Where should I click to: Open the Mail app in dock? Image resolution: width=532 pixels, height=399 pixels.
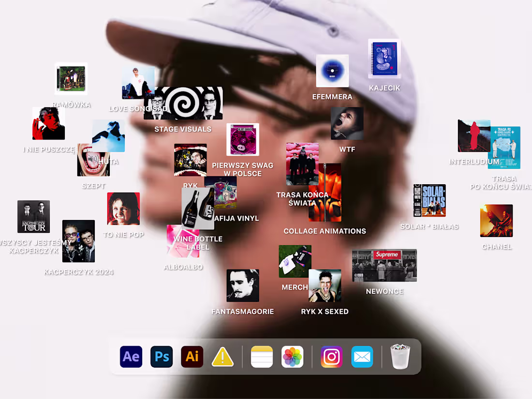362,356
